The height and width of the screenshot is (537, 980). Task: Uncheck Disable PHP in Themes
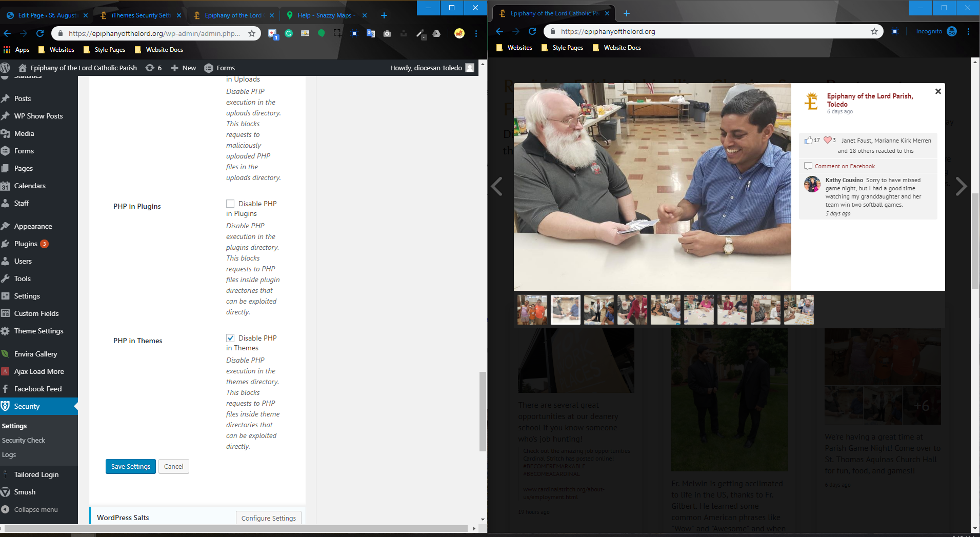pyautogui.click(x=230, y=338)
